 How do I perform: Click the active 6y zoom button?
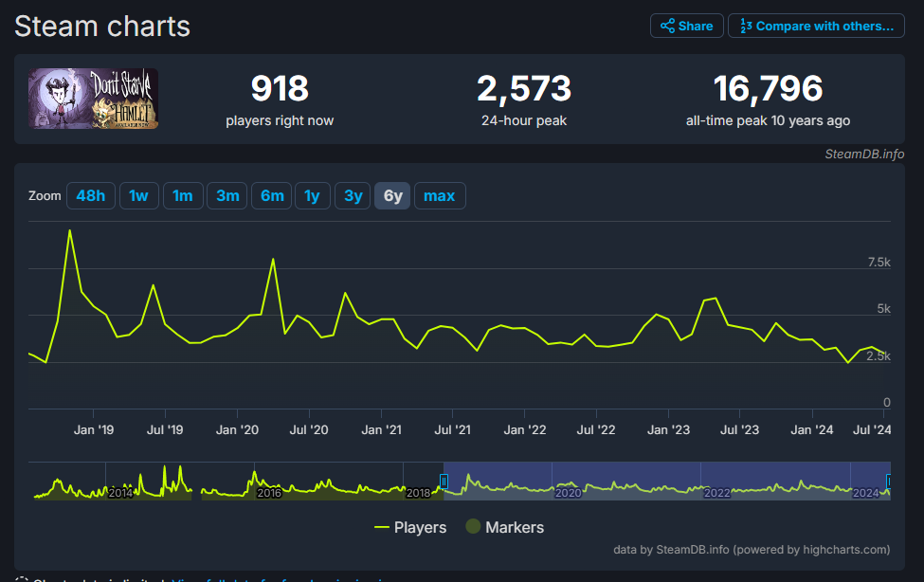[392, 196]
